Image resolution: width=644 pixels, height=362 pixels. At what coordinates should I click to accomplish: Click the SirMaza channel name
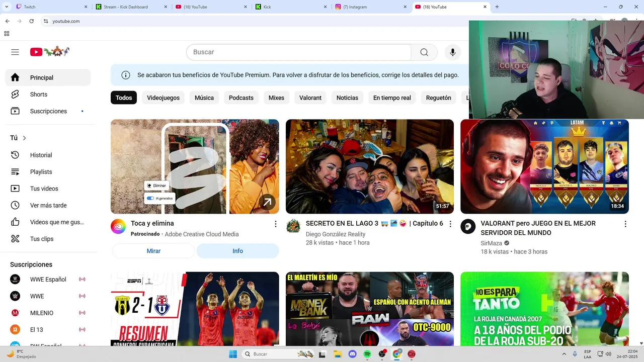pyautogui.click(x=492, y=243)
